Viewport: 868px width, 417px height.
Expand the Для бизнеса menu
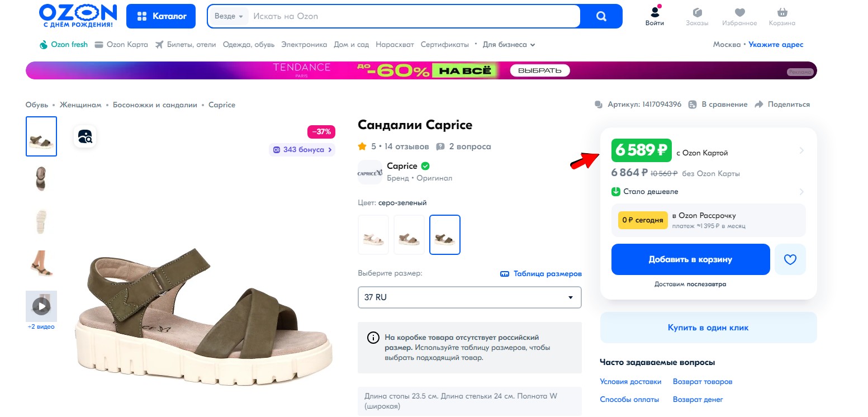[x=509, y=45]
